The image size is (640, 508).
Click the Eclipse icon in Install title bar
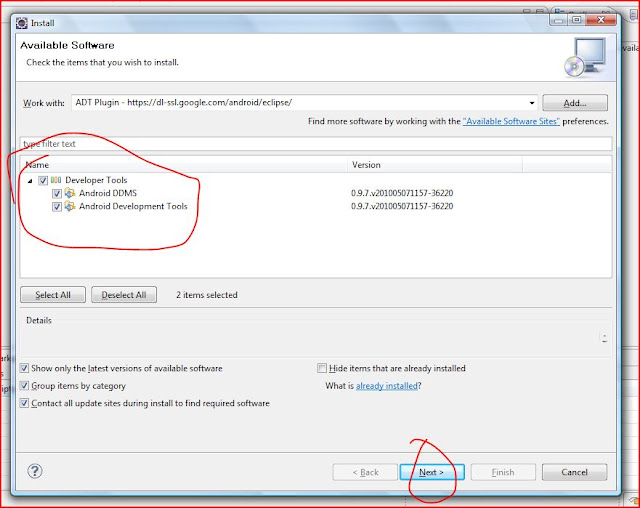pyautogui.click(x=22, y=23)
